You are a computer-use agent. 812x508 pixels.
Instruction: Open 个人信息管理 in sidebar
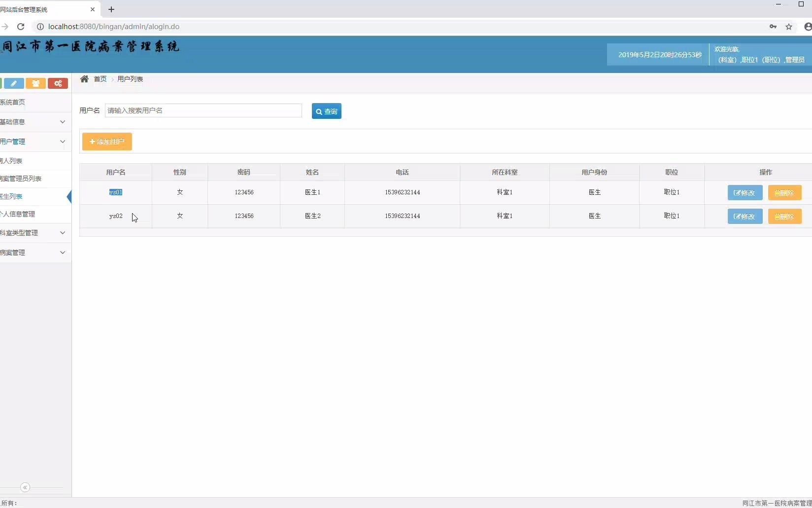[35, 214]
